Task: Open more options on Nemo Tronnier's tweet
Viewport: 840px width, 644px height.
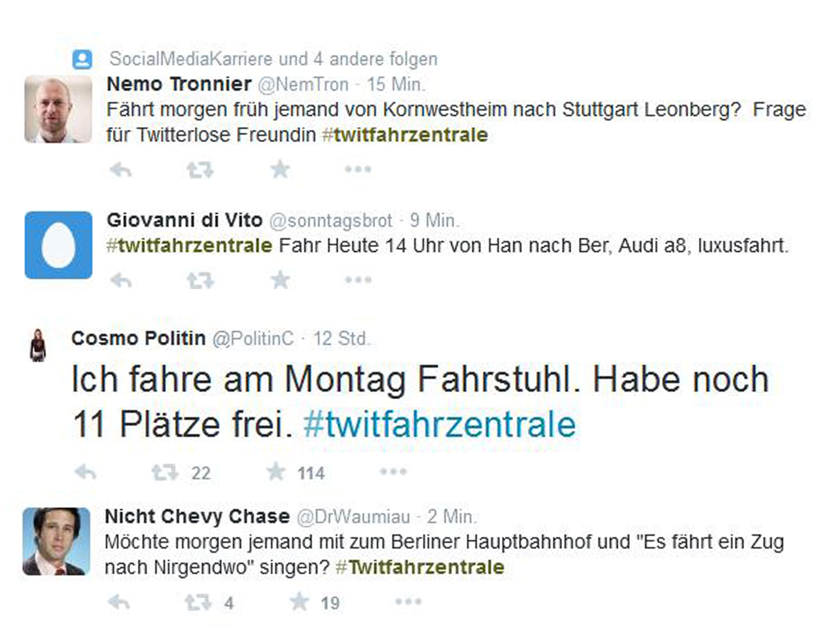Action: [x=358, y=169]
